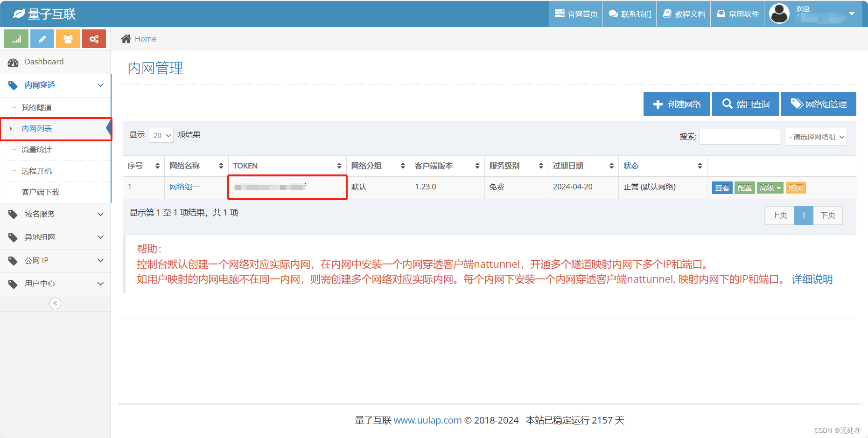The height and width of the screenshot is (438, 868).
Task: Sort the table by 客户端版本 column
Action: [447, 166]
